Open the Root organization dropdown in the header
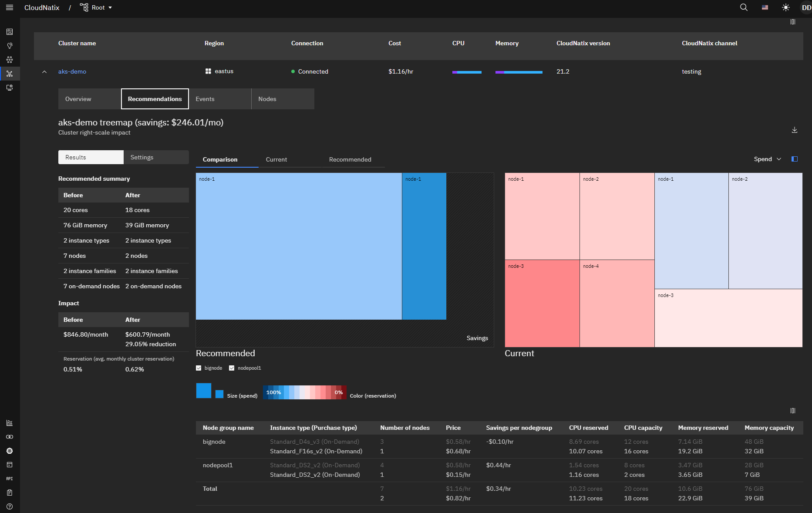812x513 pixels. 96,7
